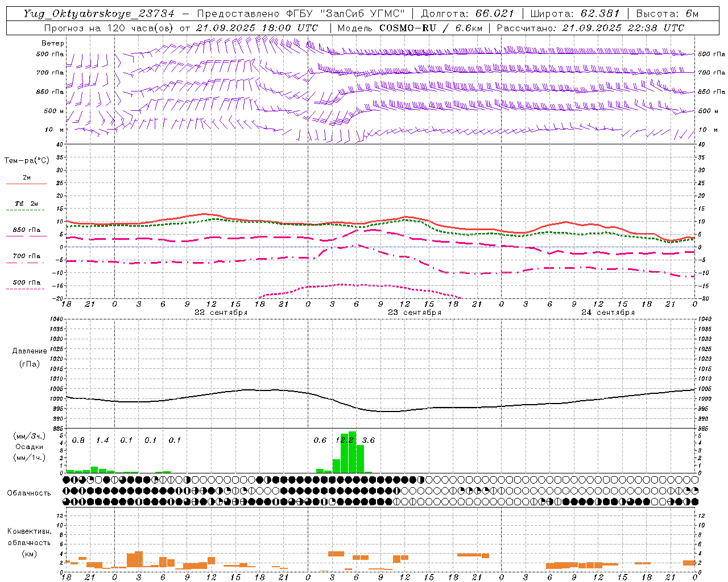The width and height of the screenshot is (728, 582).
Task: Click the 1.4 precipitation total
Action: coord(102,440)
